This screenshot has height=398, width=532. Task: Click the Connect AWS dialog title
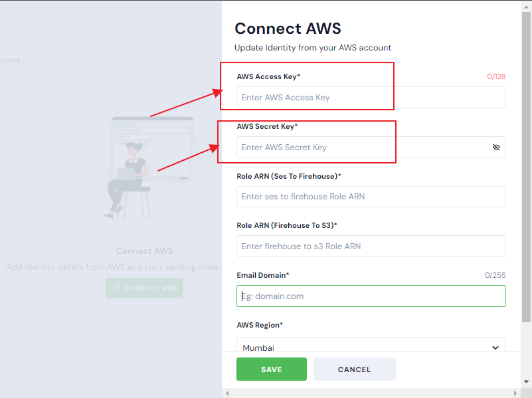point(288,29)
